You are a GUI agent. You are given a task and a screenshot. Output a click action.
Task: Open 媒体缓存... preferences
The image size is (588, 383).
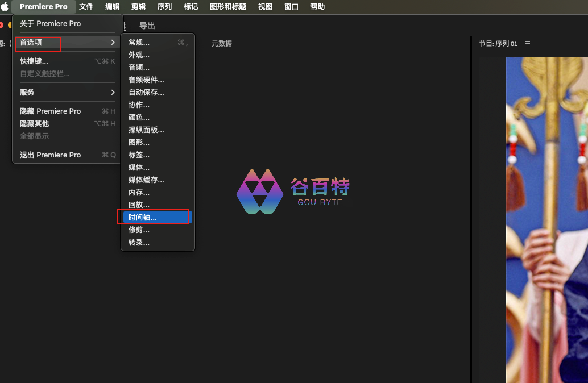146,180
